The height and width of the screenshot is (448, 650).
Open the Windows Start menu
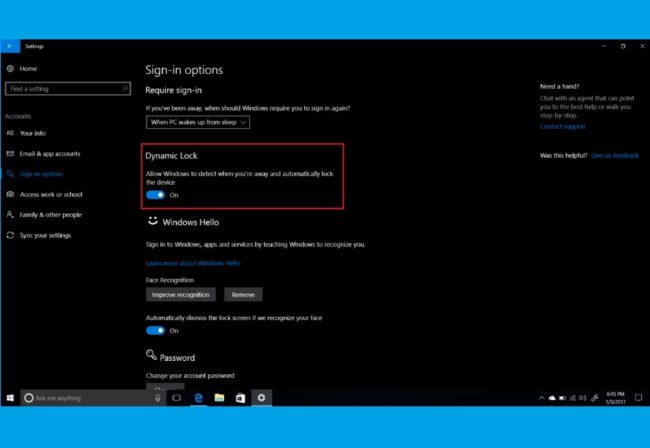coord(10,398)
